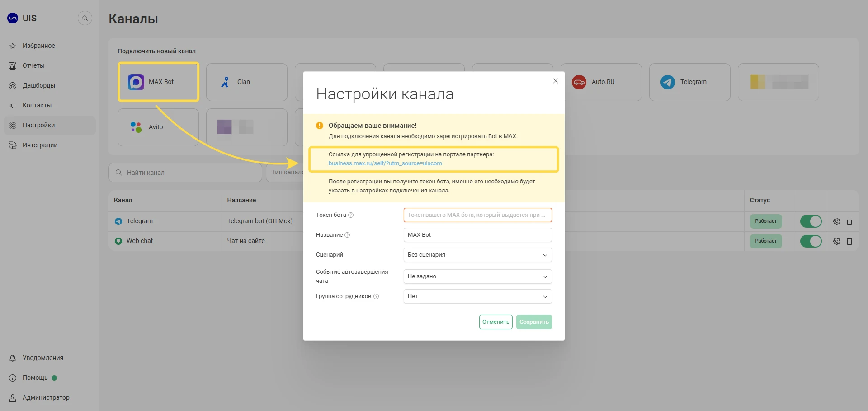This screenshot has width=868, height=411.
Task: Expand the Сценарий dropdown
Action: (x=477, y=255)
